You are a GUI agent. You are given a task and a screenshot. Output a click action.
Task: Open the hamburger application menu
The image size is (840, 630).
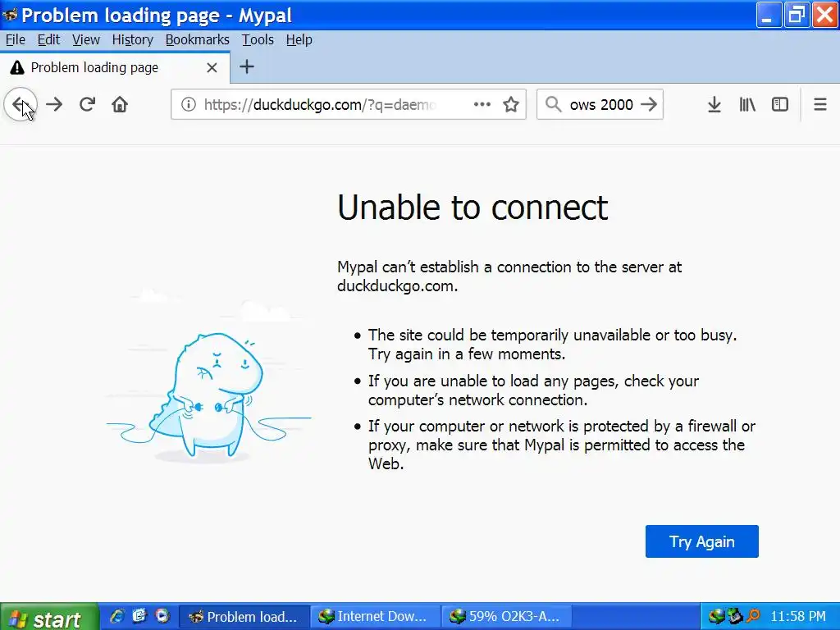(820, 104)
